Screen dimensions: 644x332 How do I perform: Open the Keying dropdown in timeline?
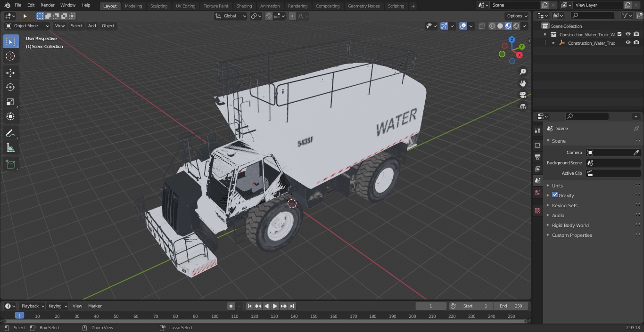[x=58, y=306]
